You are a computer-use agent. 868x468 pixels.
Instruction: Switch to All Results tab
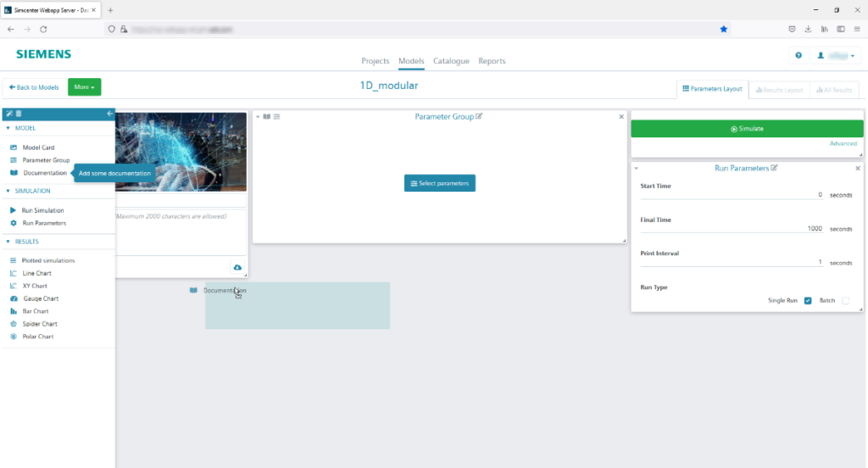coord(834,90)
